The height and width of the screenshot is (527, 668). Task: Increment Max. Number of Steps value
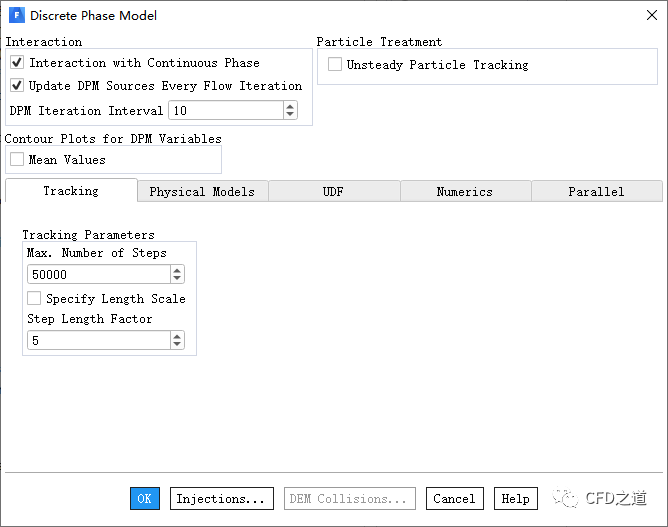tap(177, 270)
